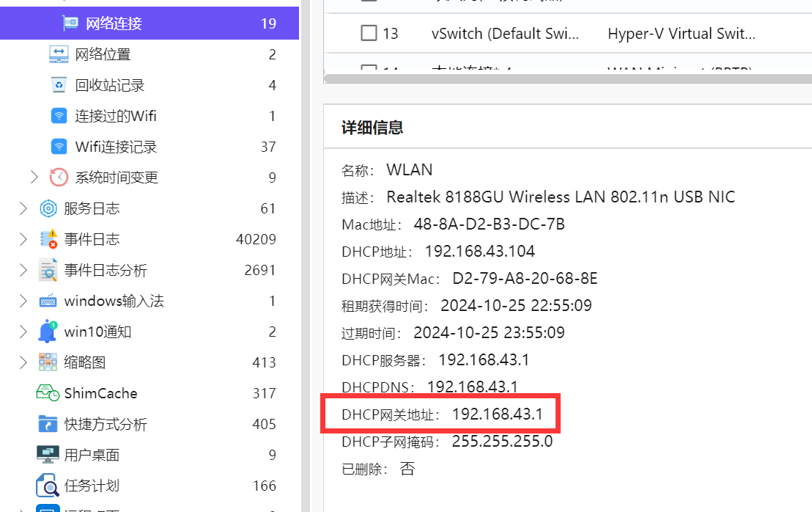Click the horizontal scrollbar under the table
Screen dimensions: 812x512
coord(567,78)
